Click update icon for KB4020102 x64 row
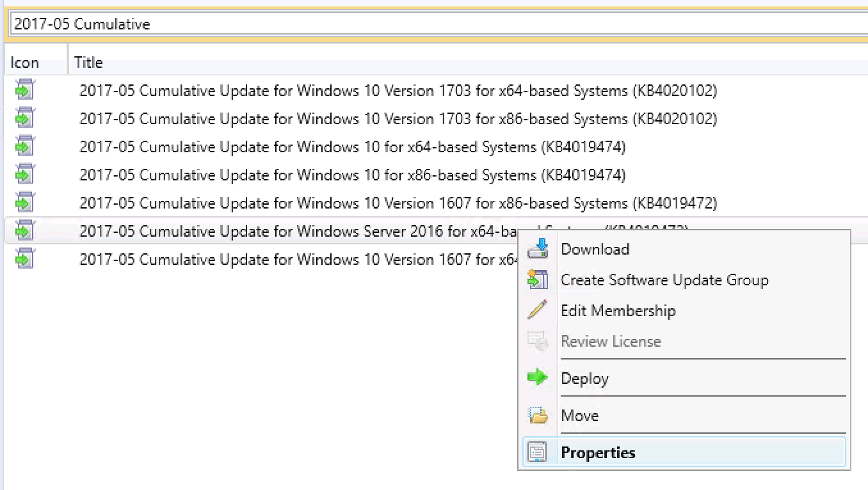The height and width of the screenshot is (490, 868). pos(25,91)
